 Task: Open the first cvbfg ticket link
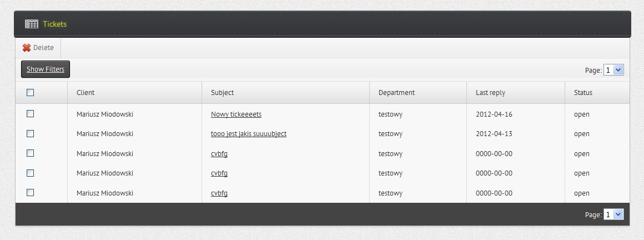click(219, 154)
